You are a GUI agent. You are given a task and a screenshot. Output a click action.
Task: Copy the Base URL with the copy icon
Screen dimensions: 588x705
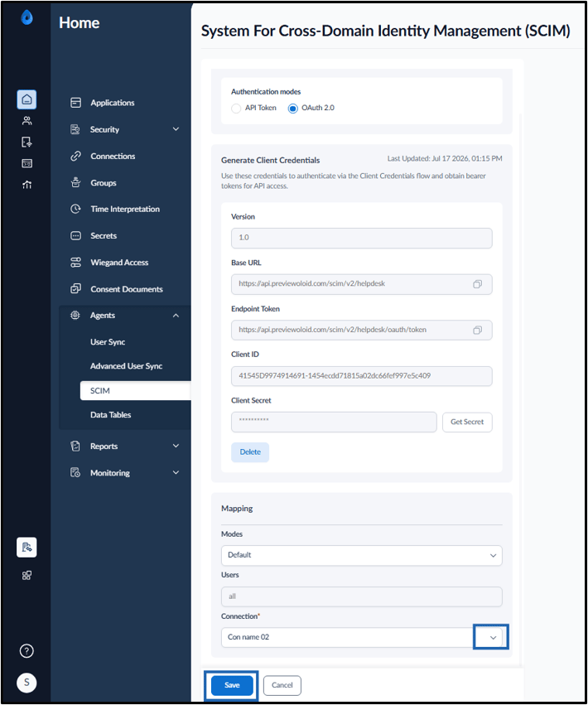point(477,284)
